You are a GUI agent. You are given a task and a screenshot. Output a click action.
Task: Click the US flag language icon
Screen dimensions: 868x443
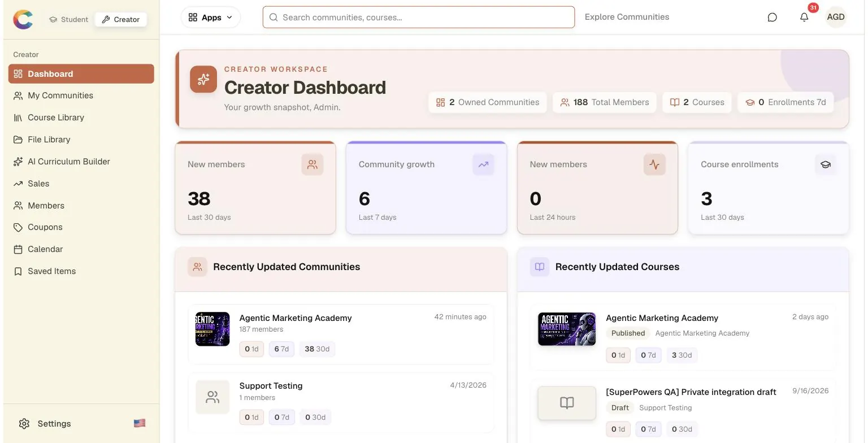click(140, 423)
